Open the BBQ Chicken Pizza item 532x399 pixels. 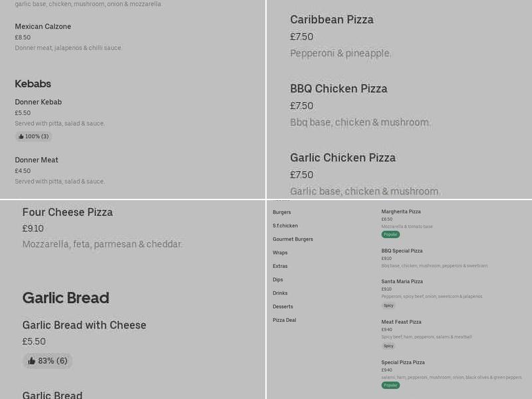[338, 88]
